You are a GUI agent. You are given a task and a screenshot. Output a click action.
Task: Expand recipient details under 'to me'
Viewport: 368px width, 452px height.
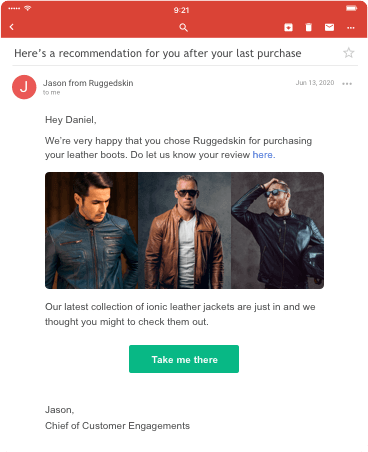click(x=51, y=93)
